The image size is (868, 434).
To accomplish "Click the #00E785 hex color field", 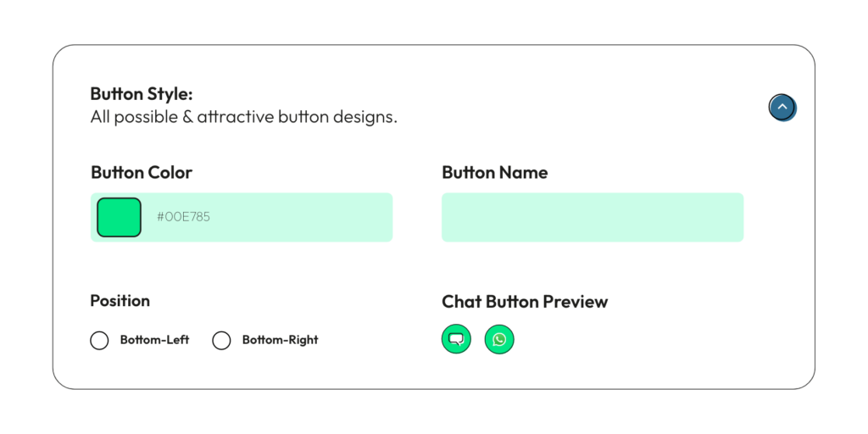I will [x=254, y=217].
